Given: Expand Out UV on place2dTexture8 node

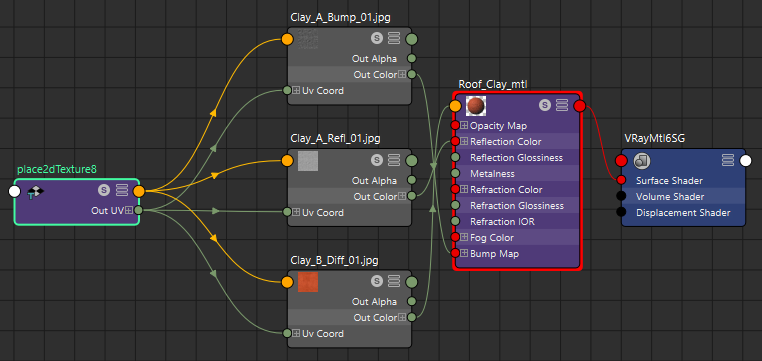Looking at the screenshot, I should pos(128,210).
